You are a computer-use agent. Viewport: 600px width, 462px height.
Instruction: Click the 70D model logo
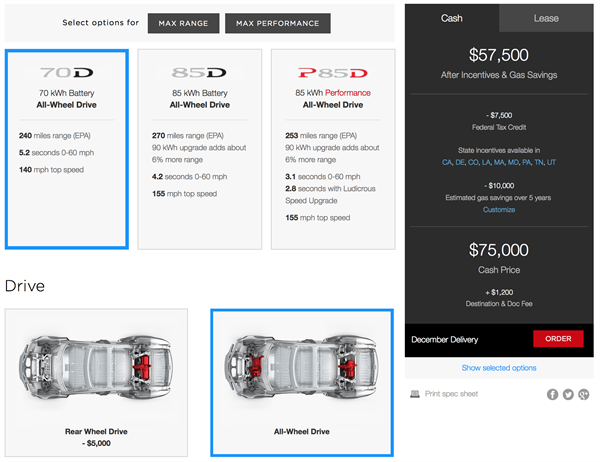tap(67, 72)
